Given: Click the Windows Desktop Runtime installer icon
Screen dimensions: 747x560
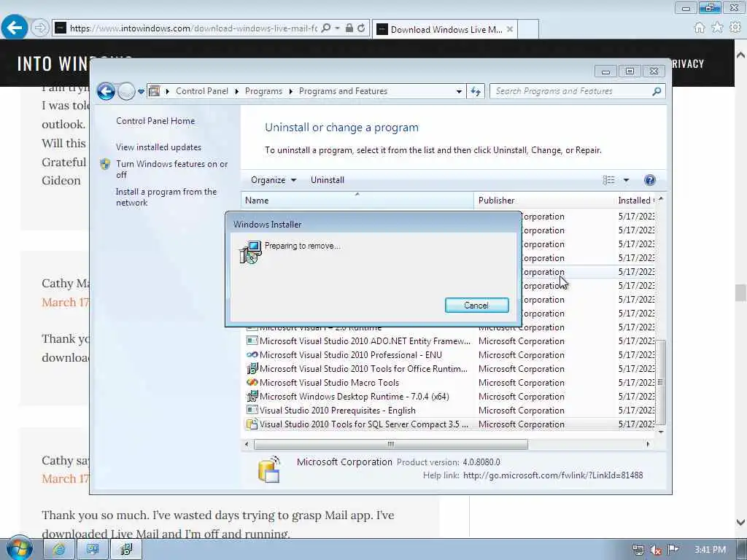Looking at the screenshot, I should 252,396.
